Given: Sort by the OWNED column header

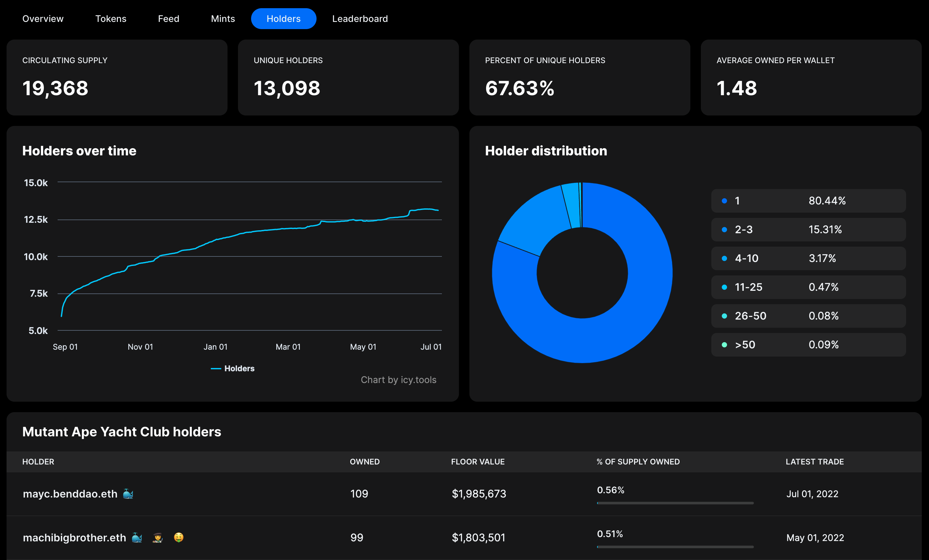Looking at the screenshot, I should coord(365,462).
